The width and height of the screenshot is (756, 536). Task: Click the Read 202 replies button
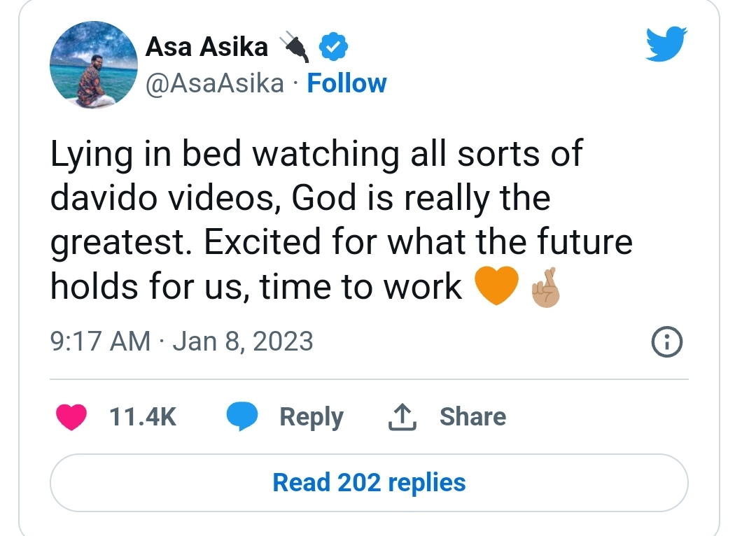pos(369,483)
